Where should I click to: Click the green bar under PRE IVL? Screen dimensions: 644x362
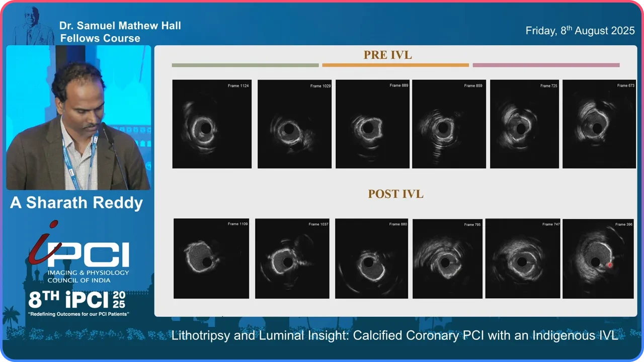[x=245, y=65]
